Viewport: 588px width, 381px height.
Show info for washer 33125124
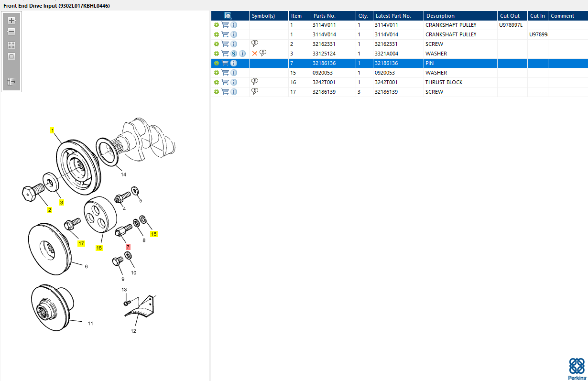click(x=242, y=54)
